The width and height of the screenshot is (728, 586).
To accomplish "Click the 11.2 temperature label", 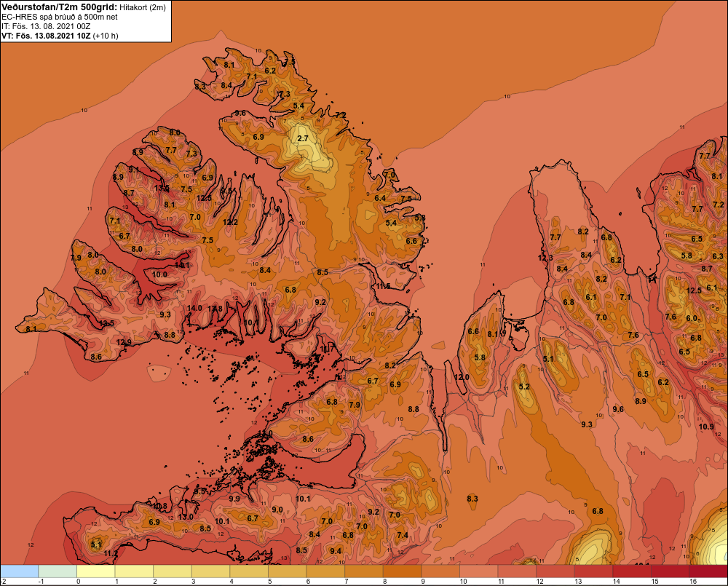I will coord(111,553).
